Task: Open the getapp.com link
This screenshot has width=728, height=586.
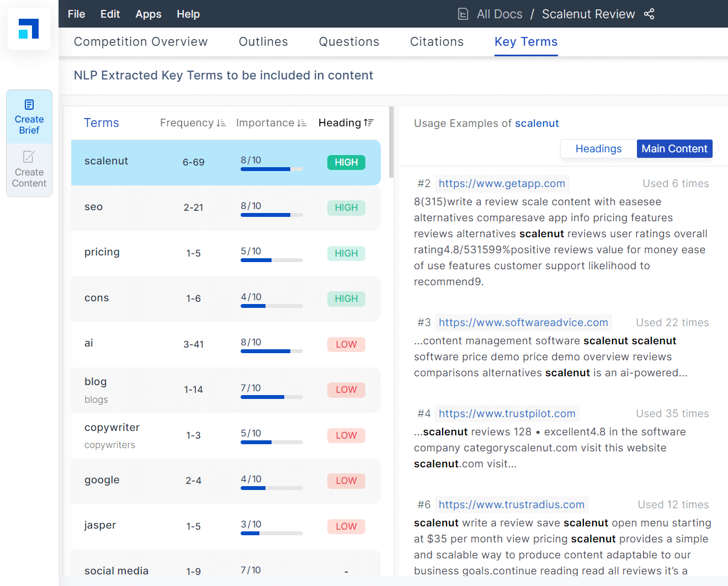Action: (502, 183)
